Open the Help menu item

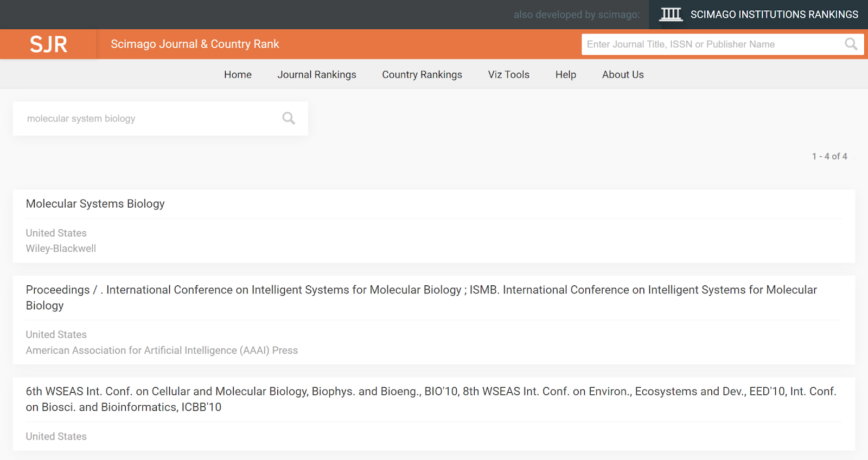(565, 74)
